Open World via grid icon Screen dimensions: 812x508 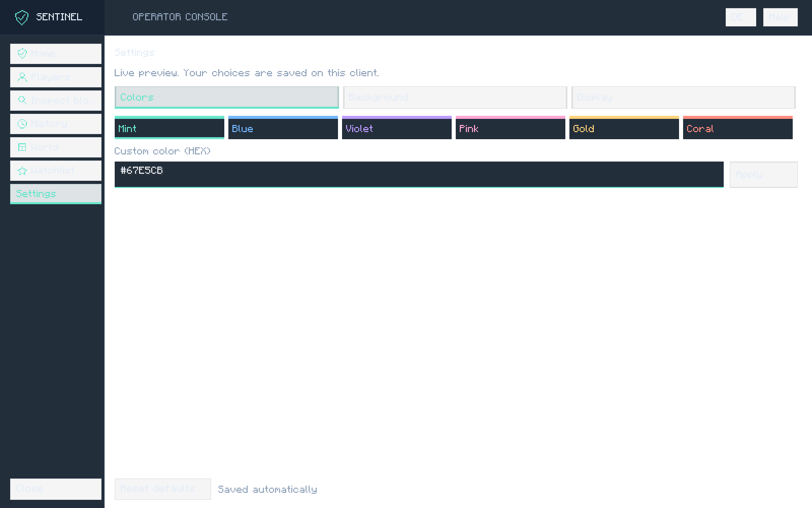(x=22, y=147)
